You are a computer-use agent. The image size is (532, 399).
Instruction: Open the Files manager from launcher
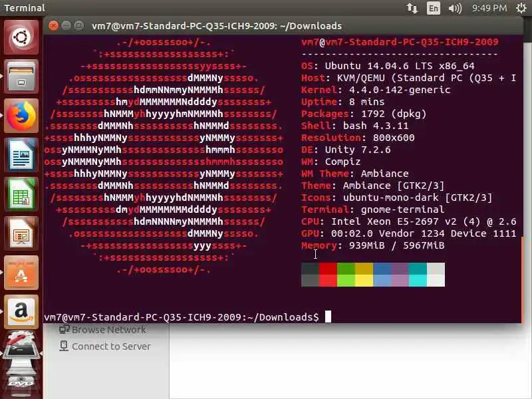point(21,76)
